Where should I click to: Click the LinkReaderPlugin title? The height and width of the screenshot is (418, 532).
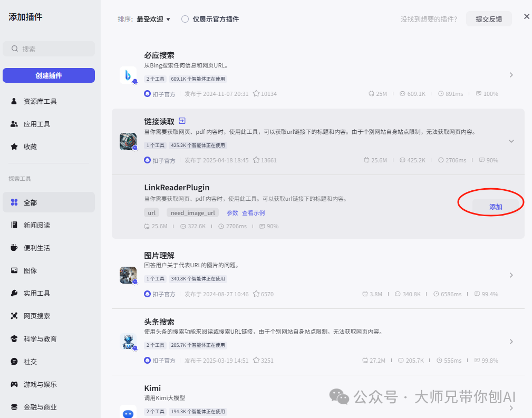pos(177,188)
